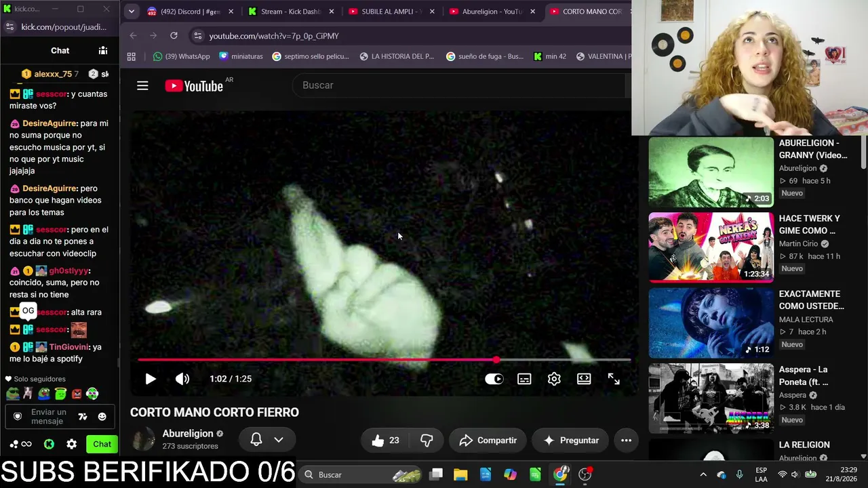Open the ABURELIGION - GRANNY video thumbnail

tap(711, 172)
